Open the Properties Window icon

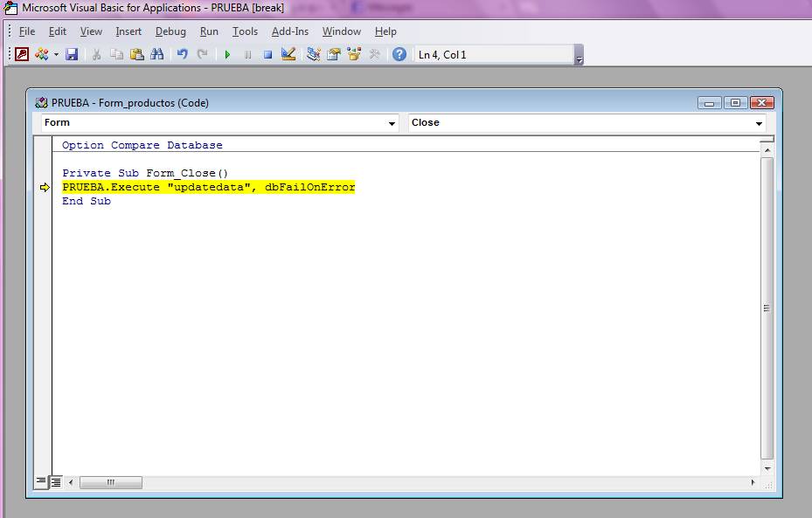click(334, 54)
